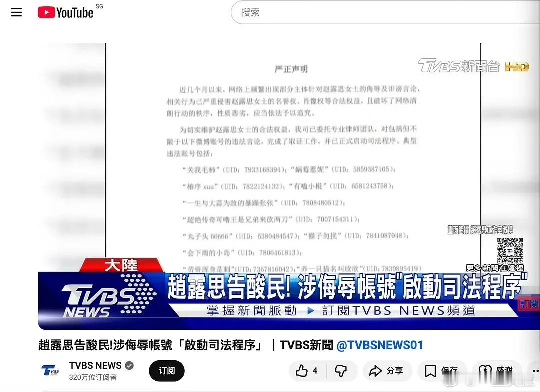The width and height of the screenshot is (540, 392).
Task: Expand the sidebar with the hamburger menu
Action: tap(16, 12)
